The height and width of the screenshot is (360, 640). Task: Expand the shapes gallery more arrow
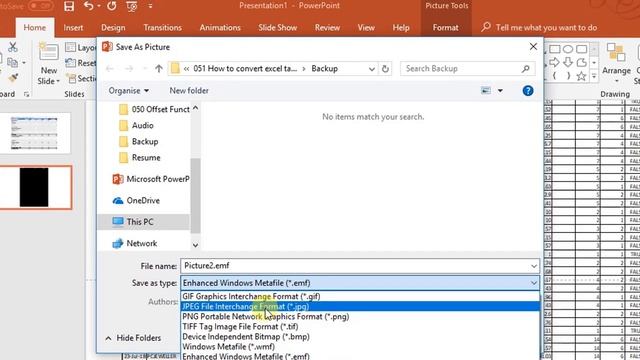tap(594, 76)
